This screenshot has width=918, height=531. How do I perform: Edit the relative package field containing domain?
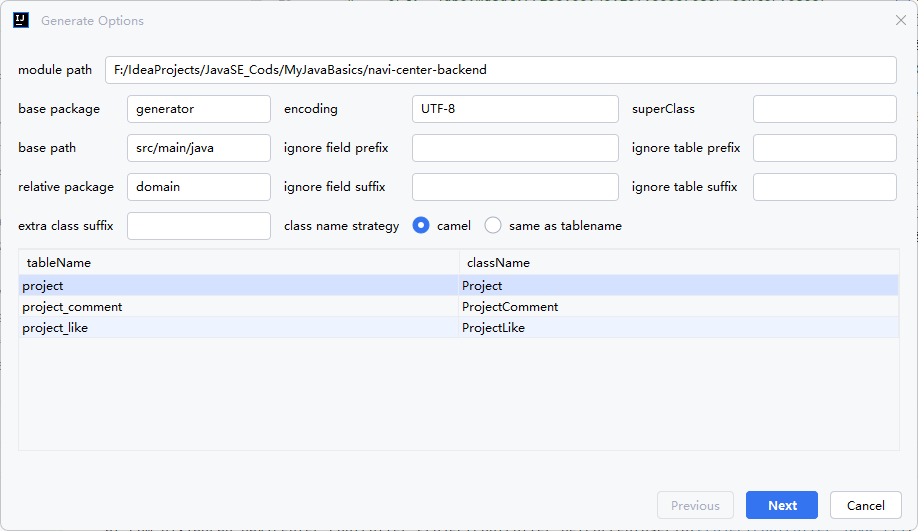tap(199, 187)
